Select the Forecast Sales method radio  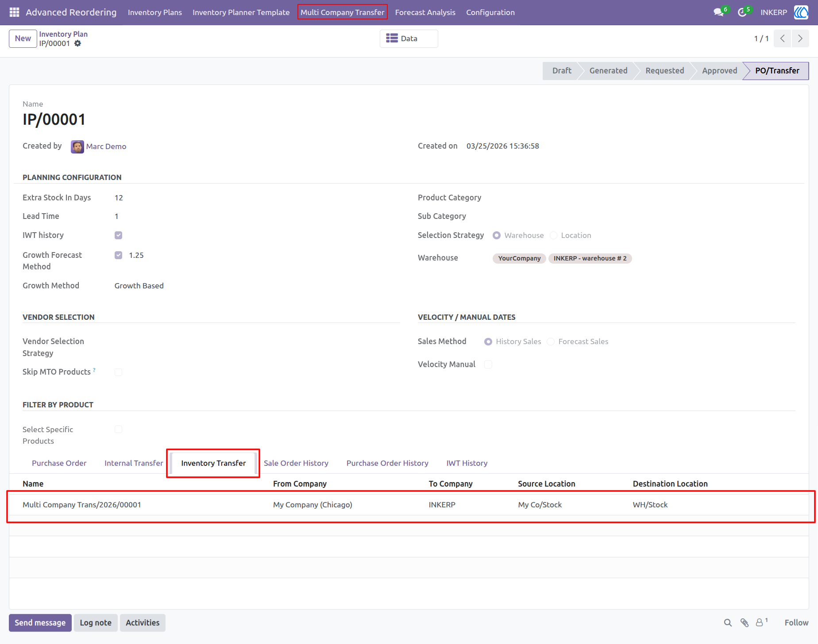(551, 341)
